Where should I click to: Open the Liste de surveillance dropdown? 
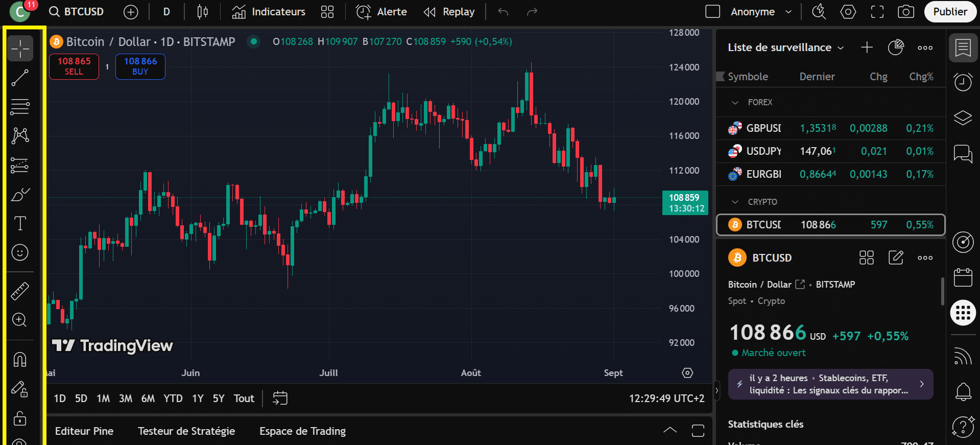(x=785, y=48)
